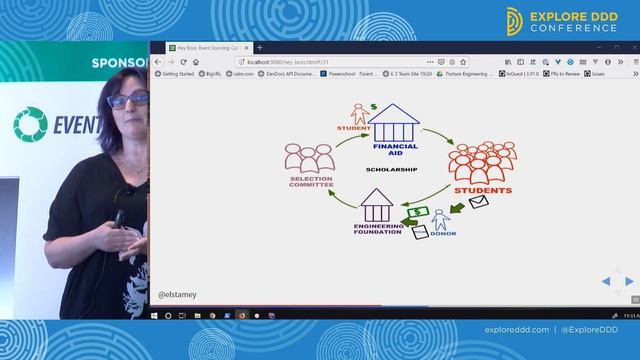
Task: Open the browser home page icon
Action: 196,62
